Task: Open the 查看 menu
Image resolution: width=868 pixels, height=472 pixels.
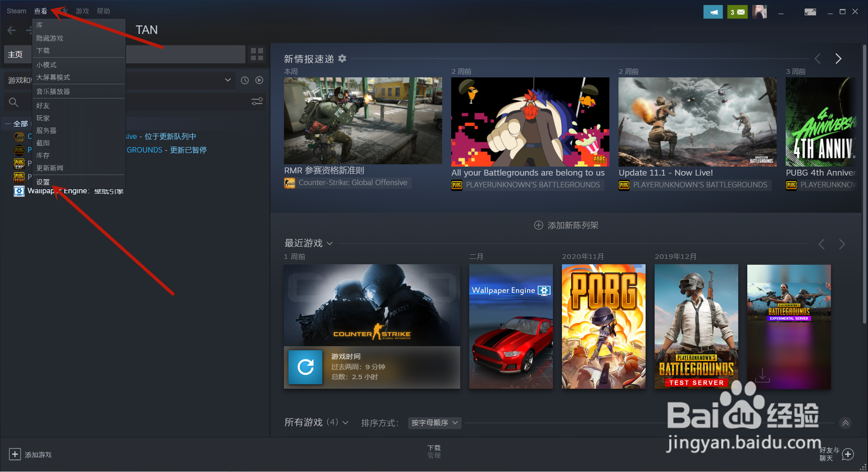Action: [41, 11]
